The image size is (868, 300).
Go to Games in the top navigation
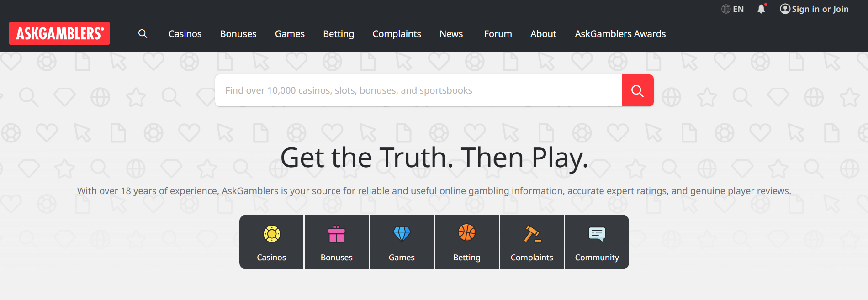[x=290, y=34]
